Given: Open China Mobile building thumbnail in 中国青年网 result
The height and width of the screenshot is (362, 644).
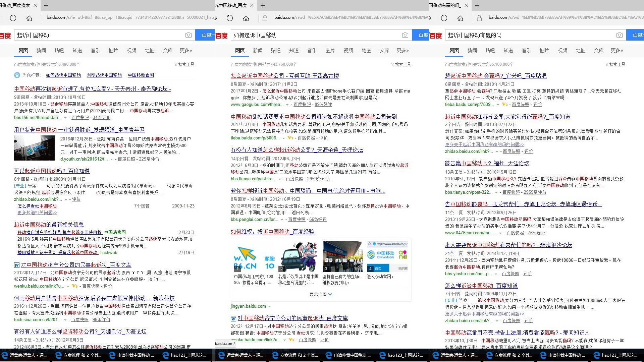Looking at the screenshot, I should click(34, 148).
